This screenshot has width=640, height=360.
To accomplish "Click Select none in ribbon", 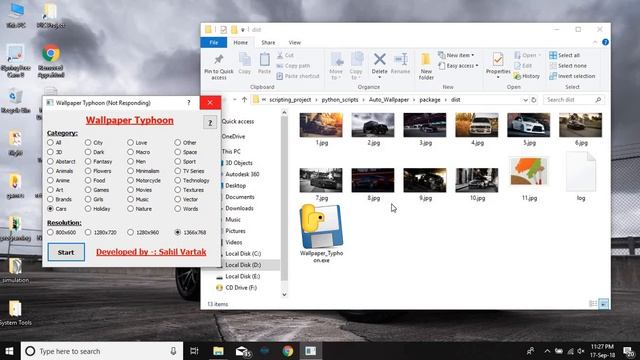I will [x=568, y=66].
